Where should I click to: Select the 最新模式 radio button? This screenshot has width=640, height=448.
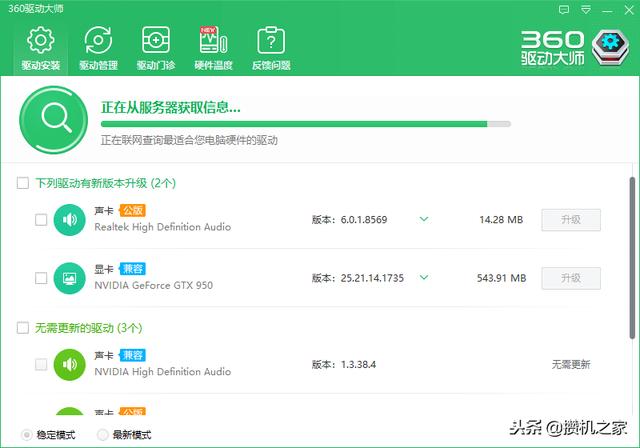tap(102, 435)
